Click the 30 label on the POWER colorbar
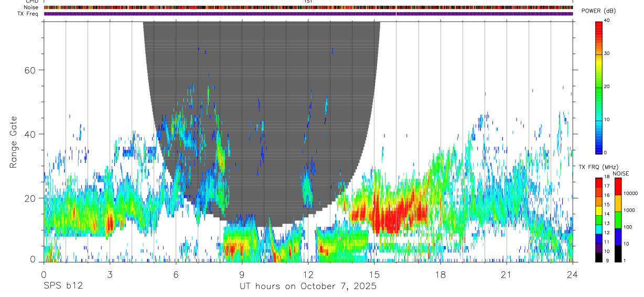 606,53
